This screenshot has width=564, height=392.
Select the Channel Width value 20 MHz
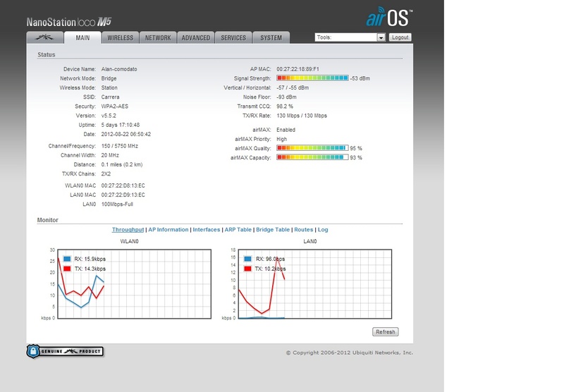(110, 155)
